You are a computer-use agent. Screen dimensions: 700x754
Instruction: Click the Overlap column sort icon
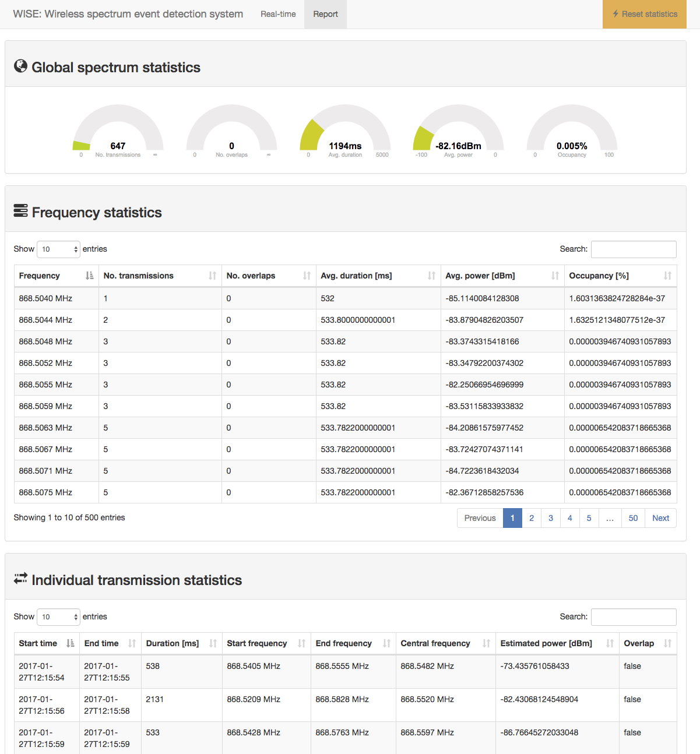pyautogui.click(x=667, y=643)
